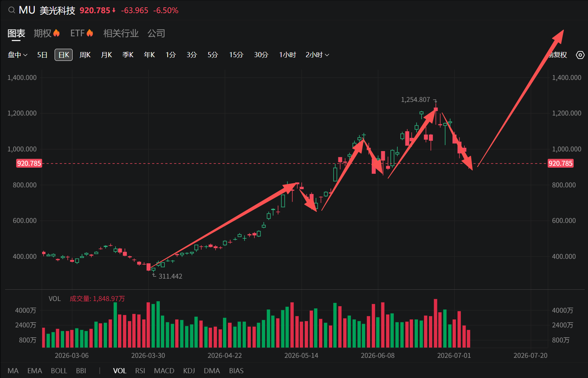The image size is (588, 378).
Task: Select the 周K weekly timeframe
Action: tap(85, 55)
